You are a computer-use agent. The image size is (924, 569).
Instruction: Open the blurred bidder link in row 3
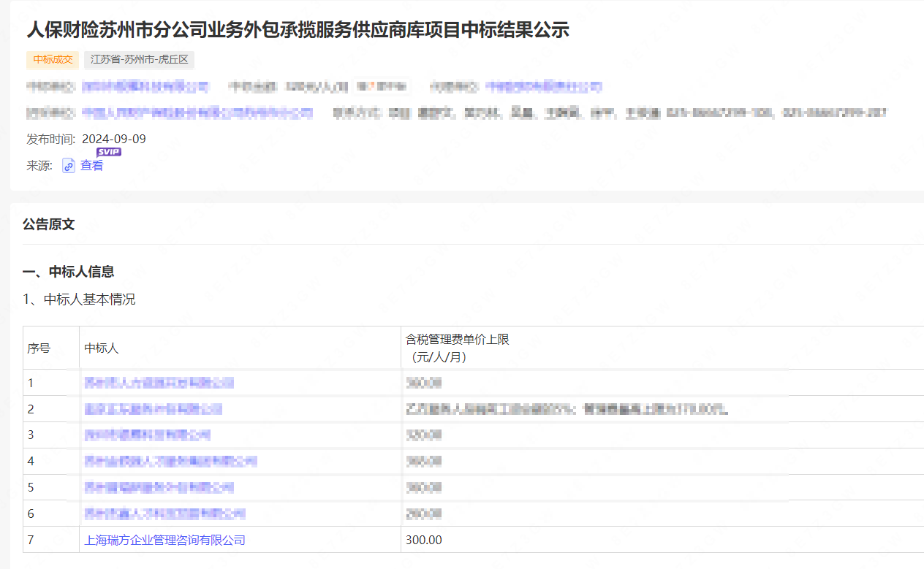pyautogui.click(x=148, y=435)
